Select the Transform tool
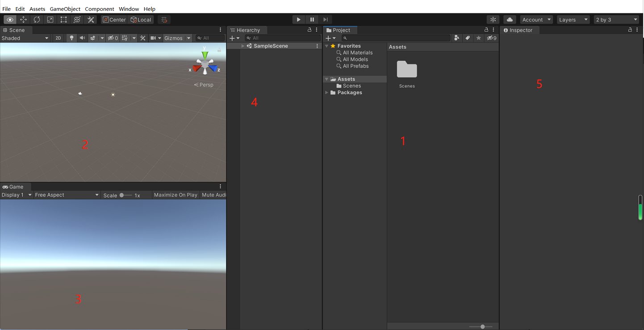644x330 pixels. pyautogui.click(x=77, y=20)
